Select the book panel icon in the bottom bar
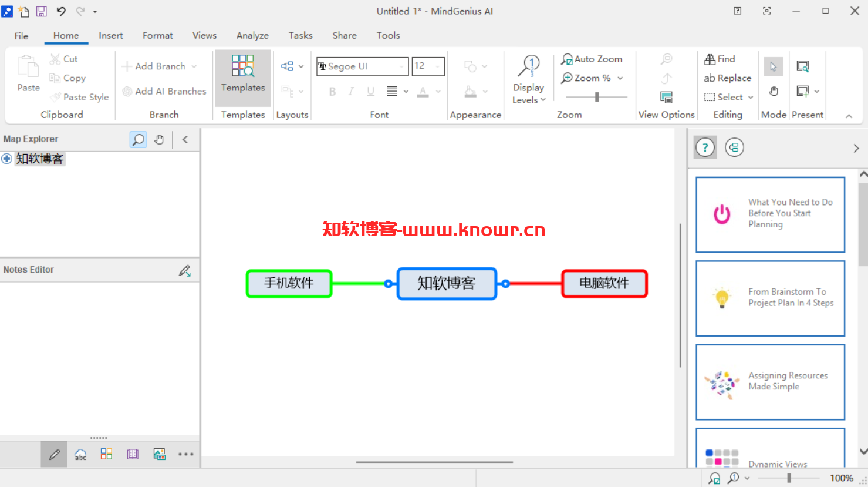The height and width of the screenshot is (487, 868). (133, 454)
